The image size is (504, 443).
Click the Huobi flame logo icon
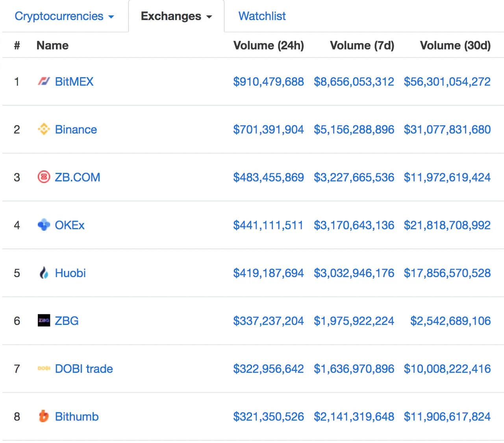[44, 273]
